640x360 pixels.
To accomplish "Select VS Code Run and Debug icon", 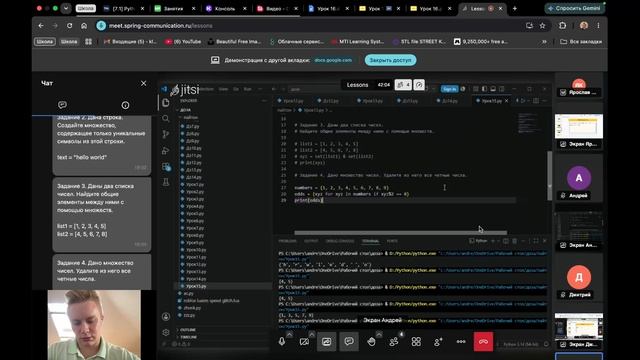I will pos(166,151).
